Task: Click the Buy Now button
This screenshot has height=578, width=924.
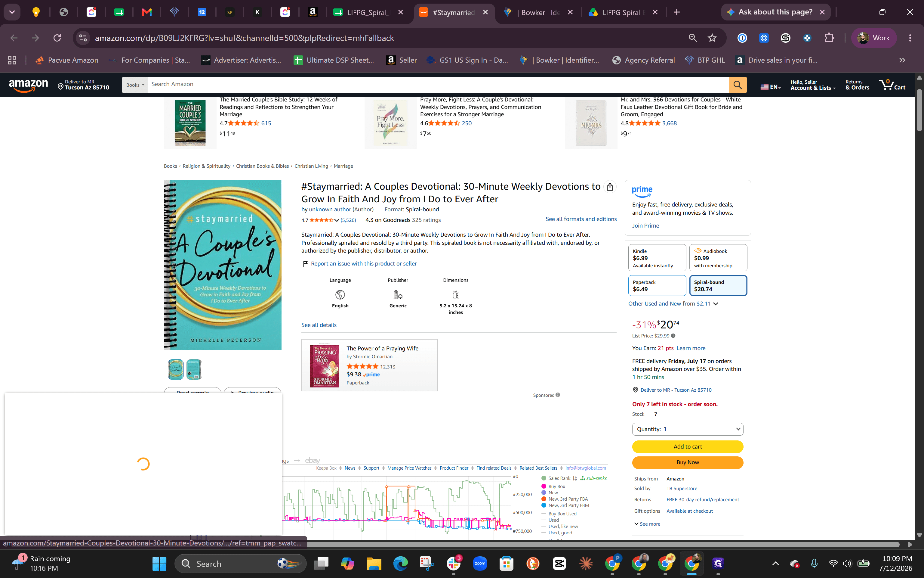Action: (687, 463)
